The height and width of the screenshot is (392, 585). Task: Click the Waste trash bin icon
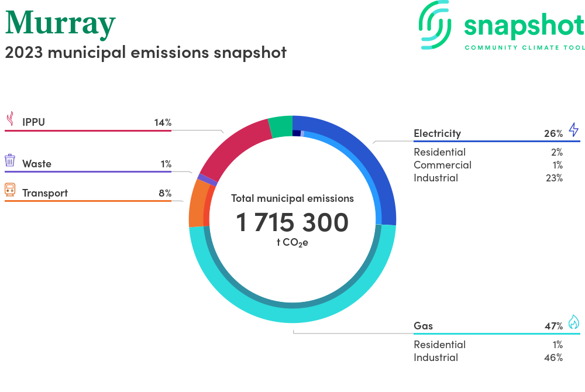coord(9,161)
